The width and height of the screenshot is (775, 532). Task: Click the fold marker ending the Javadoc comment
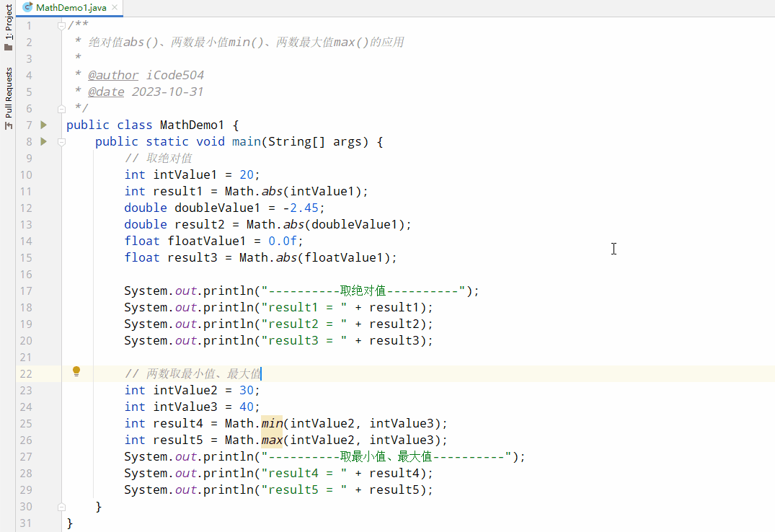coord(62,108)
